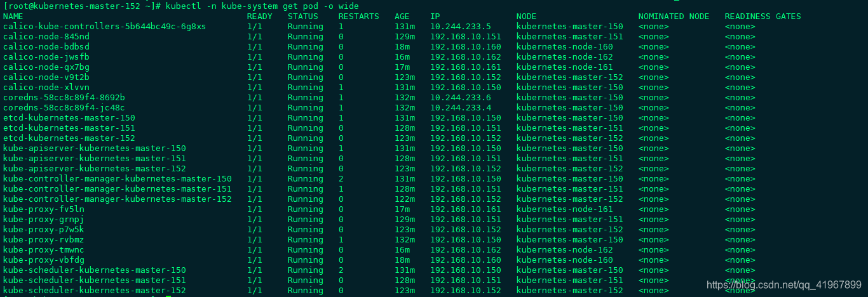
Task: Click IP 192.168.10.162 in calico-node-jwsfb row
Action: (466, 56)
